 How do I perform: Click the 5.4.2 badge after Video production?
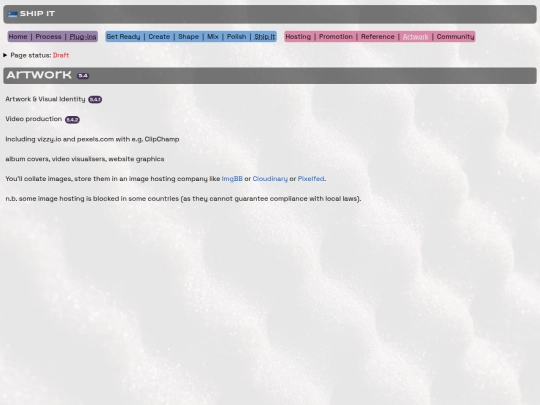[72, 120]
